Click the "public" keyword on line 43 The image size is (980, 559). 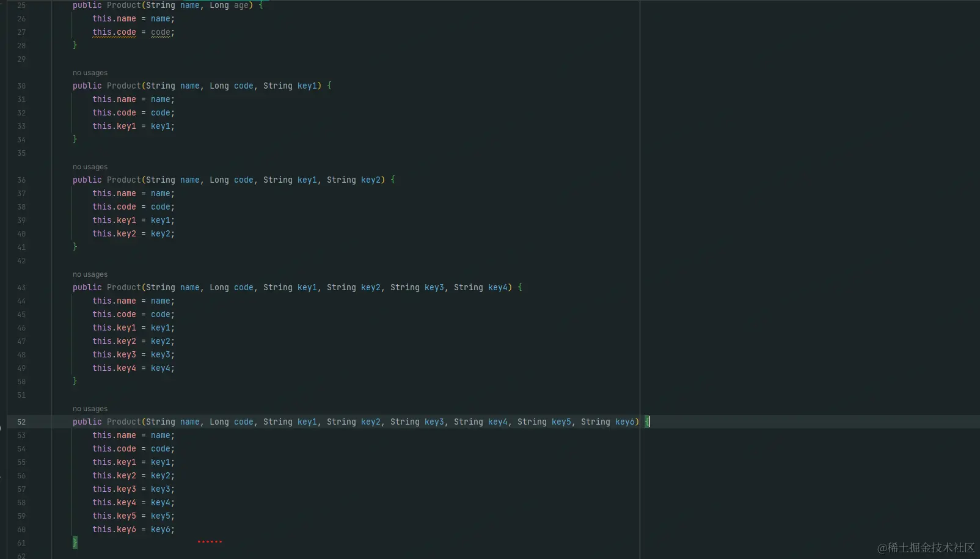point(87,288)
